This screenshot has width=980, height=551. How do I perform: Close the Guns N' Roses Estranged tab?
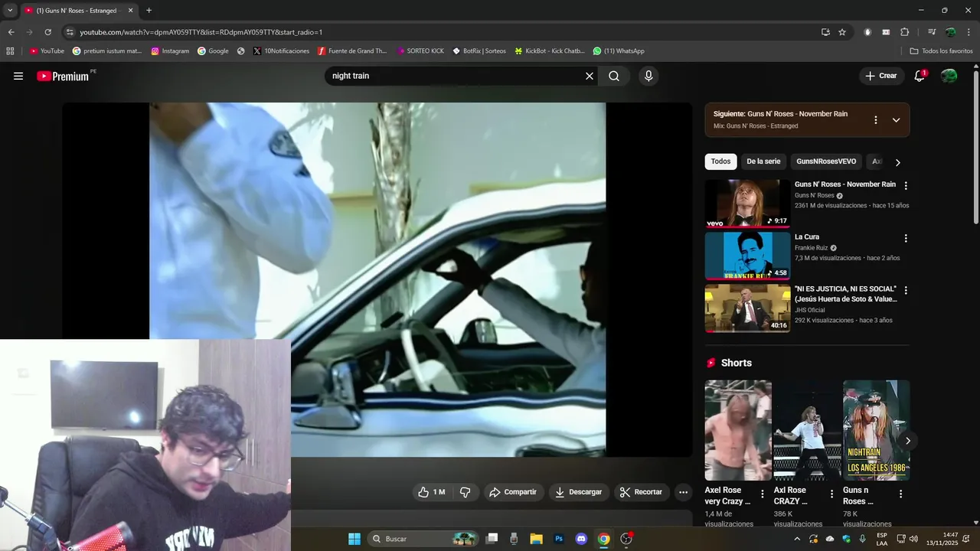[x=130, y=11]
